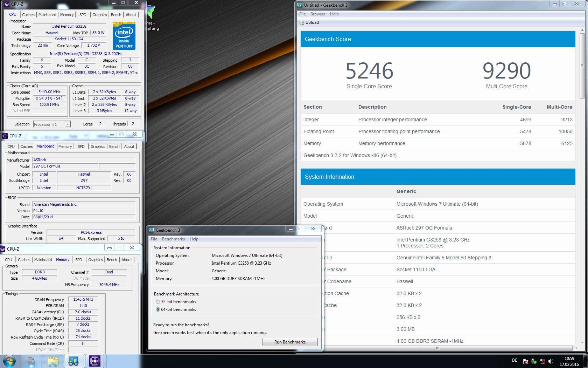This screenshot has height=368, width=588.
Task: Click the Geekbench taskbar icon with glasses
Action: click(x=73, y=361)
